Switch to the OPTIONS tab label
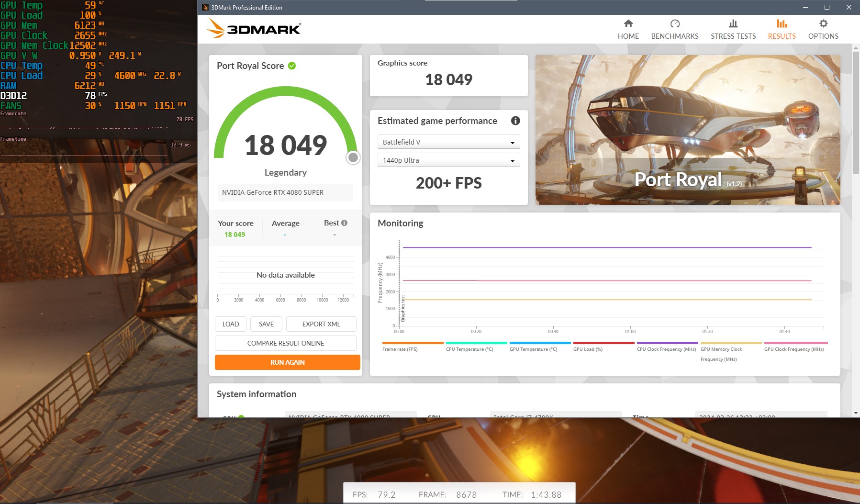This screenshot has width=860, height=504. click(x=823, y=36)
